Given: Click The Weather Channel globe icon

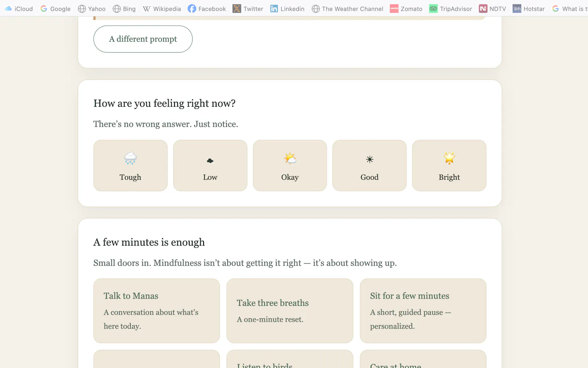Looking at the screenshot, I should [x=316, y=8].
